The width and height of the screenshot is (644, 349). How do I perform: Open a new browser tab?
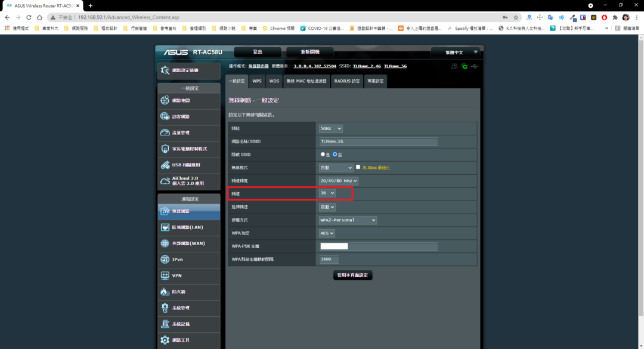coord(91,6)
